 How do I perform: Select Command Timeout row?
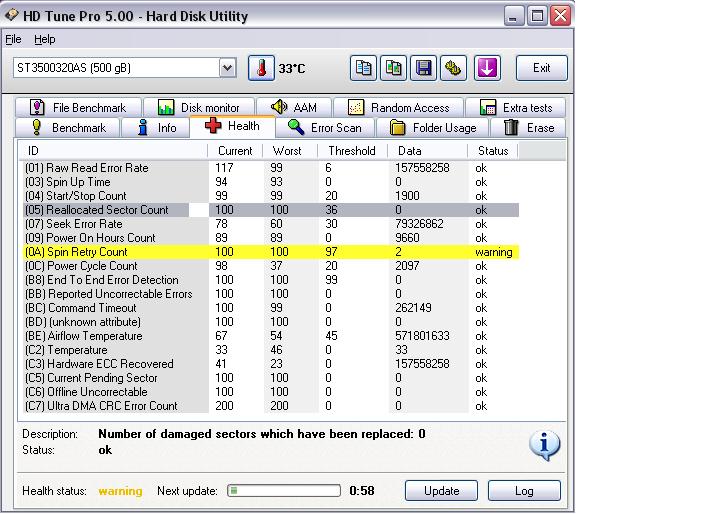pos(271,308)
